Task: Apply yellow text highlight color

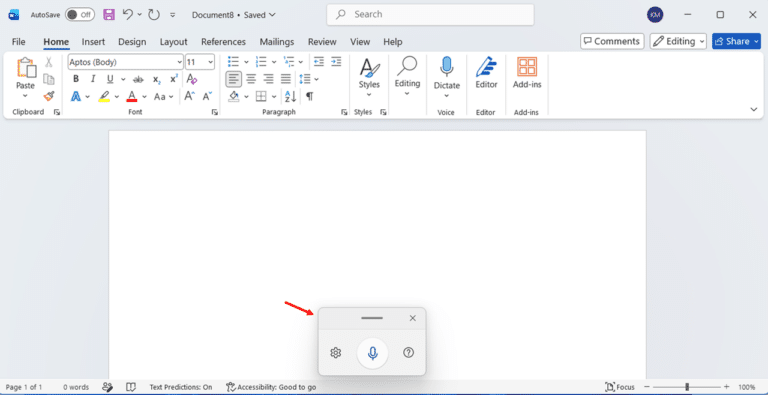Action: pos(104,96)
